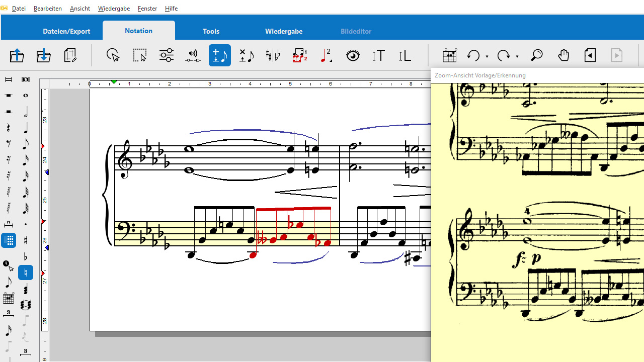Select the hand pan tool

pyautogui.click(x=563, y=55)
